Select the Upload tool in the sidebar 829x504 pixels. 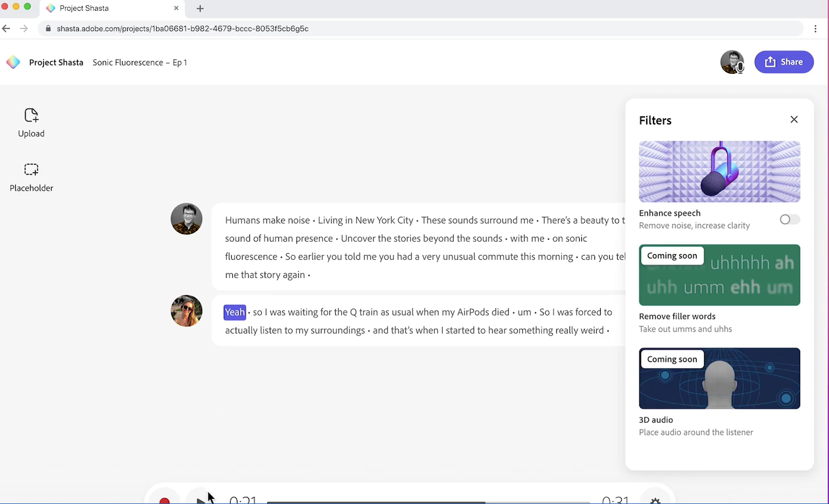pyautogui.click(x=31, y=122)
